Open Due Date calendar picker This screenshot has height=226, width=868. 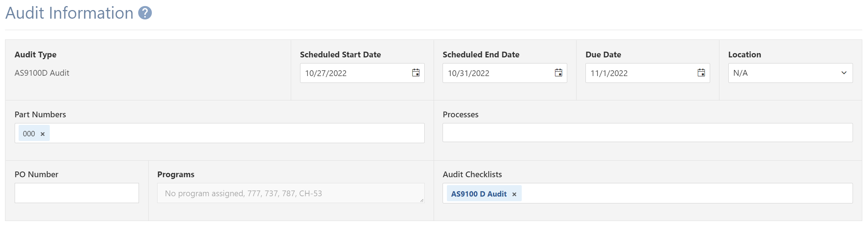(x=701, y=73)
